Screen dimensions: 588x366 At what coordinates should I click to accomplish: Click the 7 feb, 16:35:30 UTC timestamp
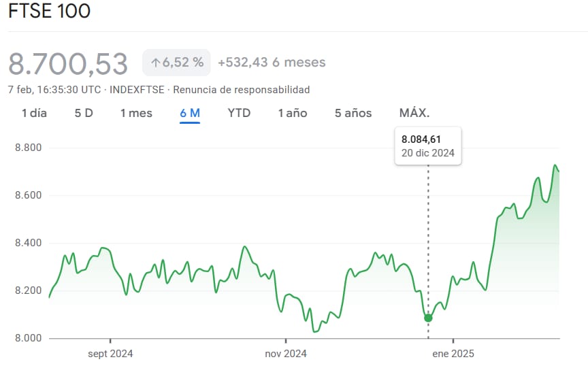coord(54,90)
